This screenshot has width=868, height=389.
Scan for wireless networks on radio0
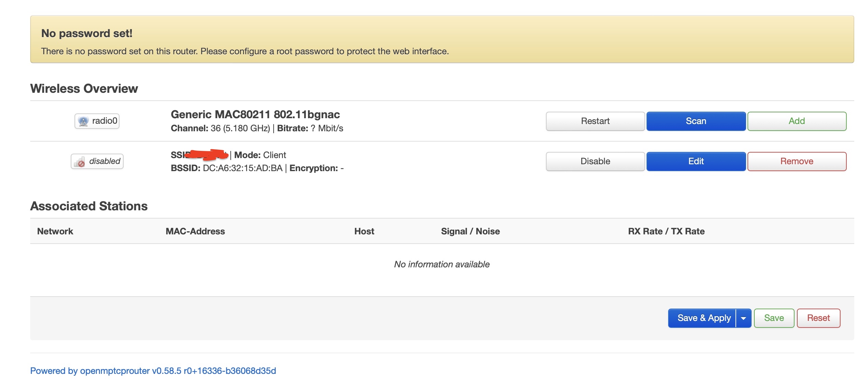pos(696,121)
